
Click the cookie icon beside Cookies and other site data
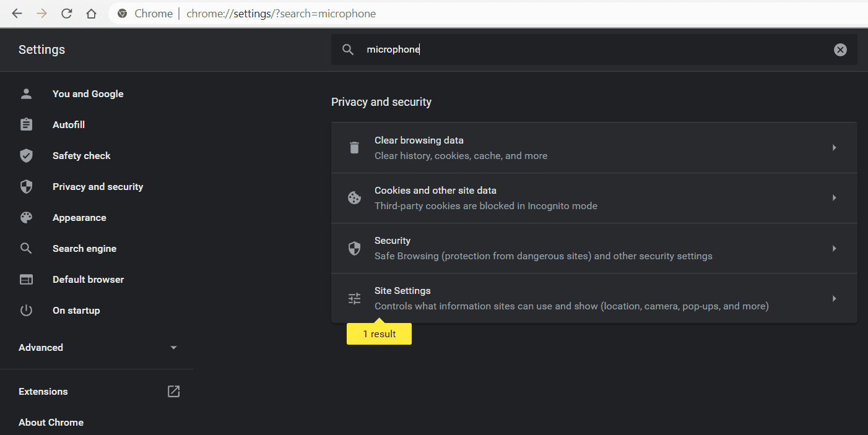(x=354, y=198)
